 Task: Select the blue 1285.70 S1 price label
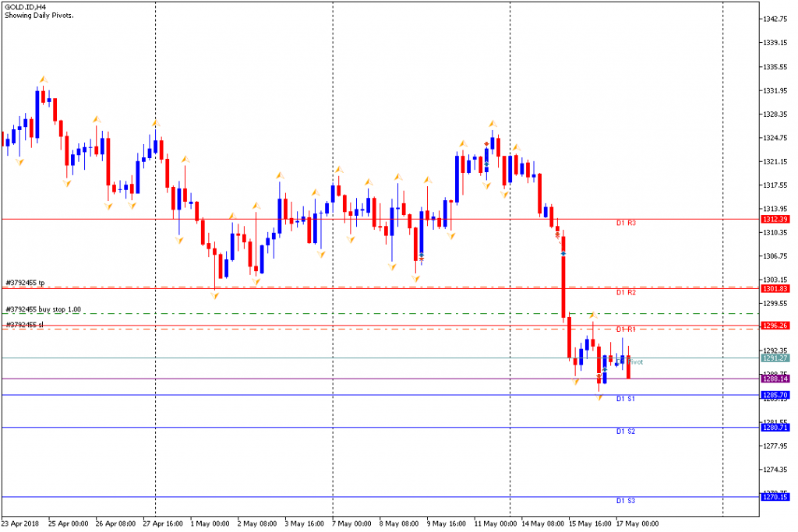tap(775, 395)
